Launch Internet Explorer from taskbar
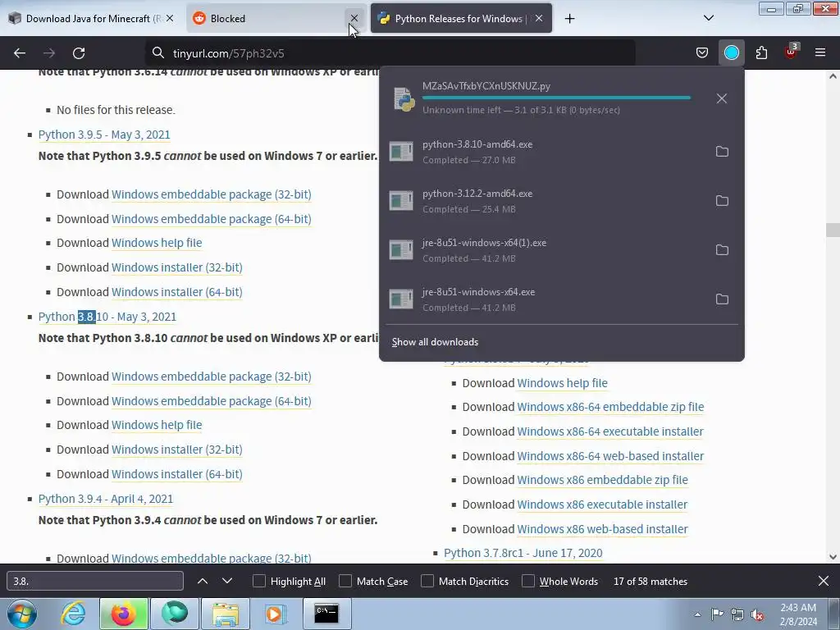The height and width of the screenshot is (630, 840). (x=74, y=614)
